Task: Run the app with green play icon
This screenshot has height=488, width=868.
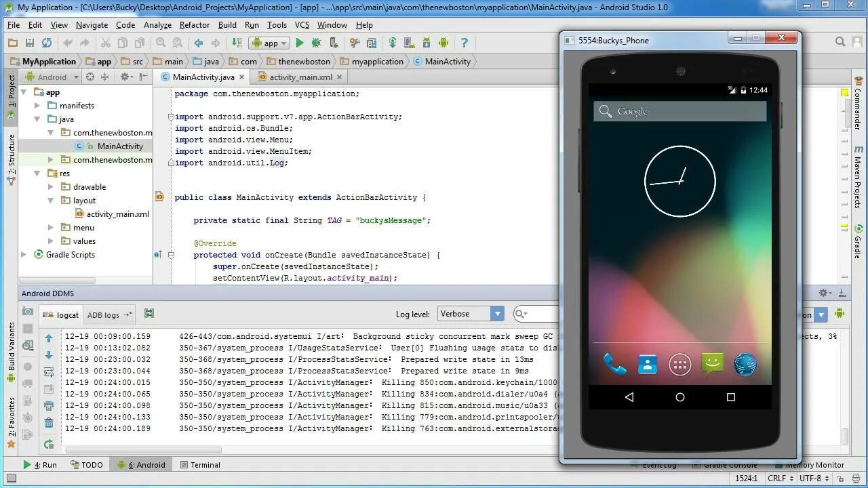Action: click(x=300, y=43)
